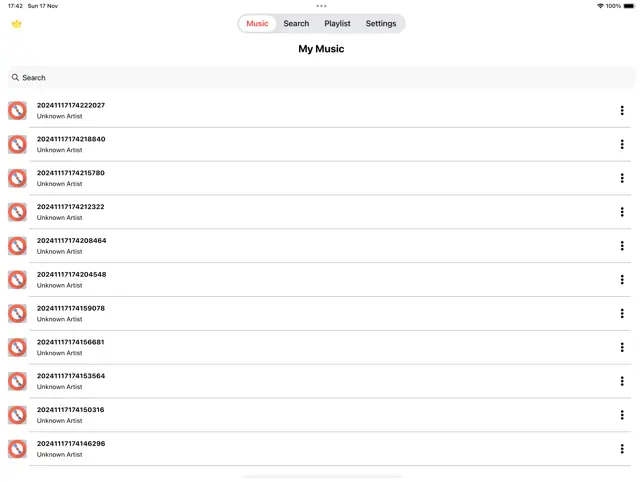Open the Playlist tab
Image resolution: width=643 pixels, height=482 pixels.
tap(337, 23)
